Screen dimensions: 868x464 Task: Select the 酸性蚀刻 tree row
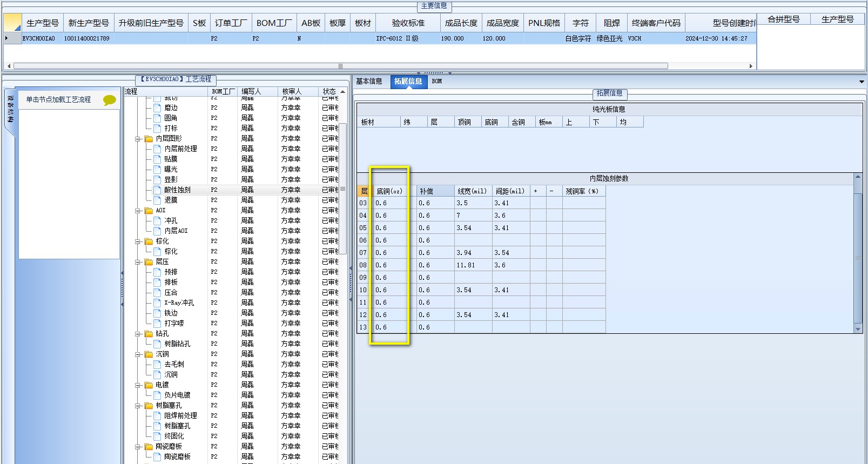point(231,190)
